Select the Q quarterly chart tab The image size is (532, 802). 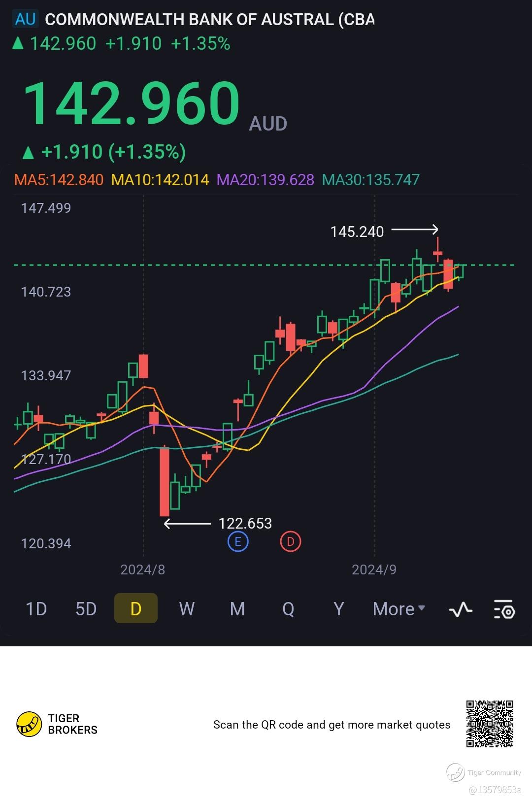(x=288, y=609)
